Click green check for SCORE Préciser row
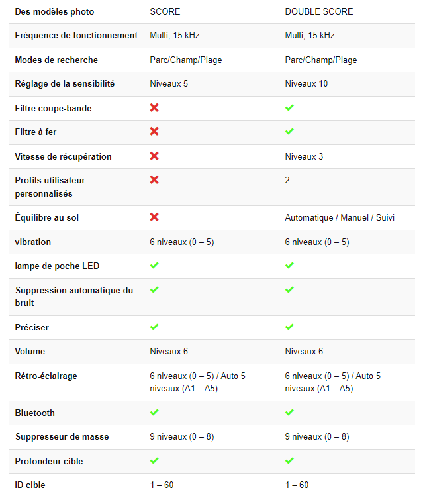This screenshot has height=504, width=423. click(154, 327)
